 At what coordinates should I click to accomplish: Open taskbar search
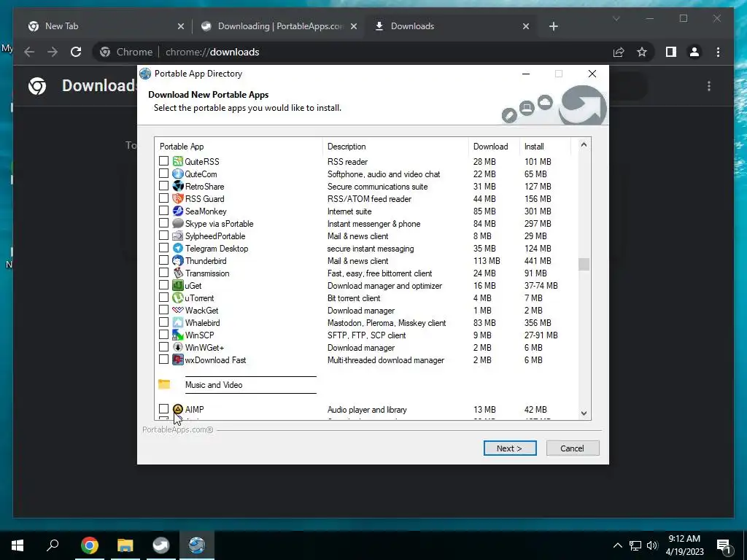point(53,545)
